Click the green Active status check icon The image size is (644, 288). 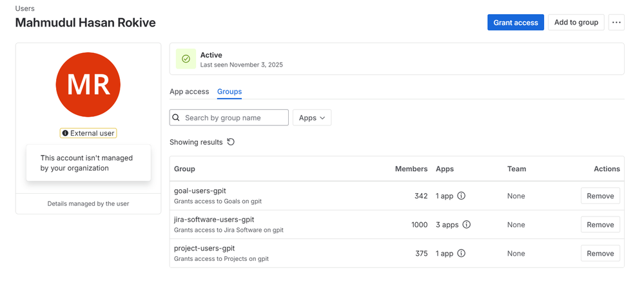coord(186,59)
